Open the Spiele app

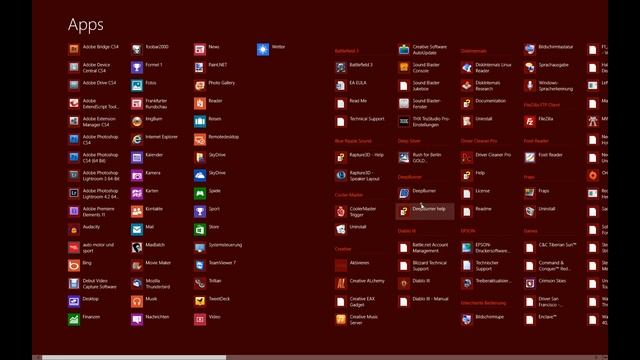pyautogui.click(x=208, y=193)
